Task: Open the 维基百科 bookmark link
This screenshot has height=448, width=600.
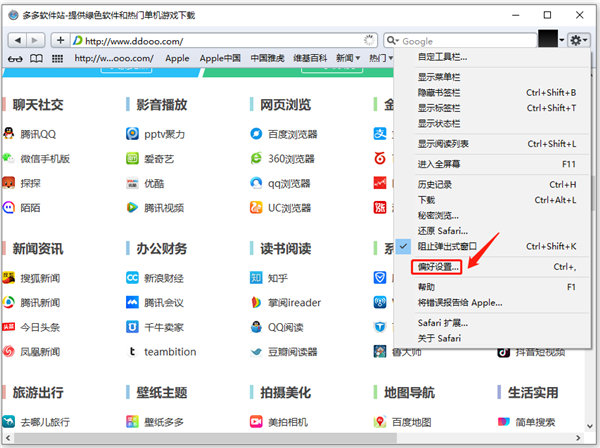Action: click(310, 58)
